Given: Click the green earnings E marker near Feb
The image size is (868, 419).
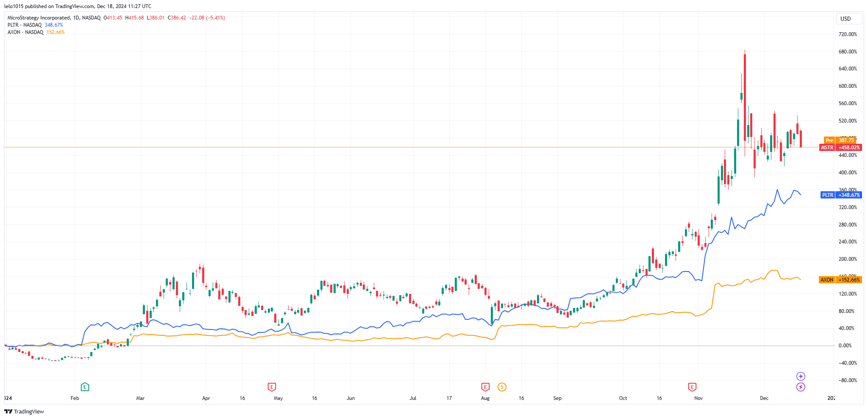Looking at the screenshot, I should coord(85,387).
